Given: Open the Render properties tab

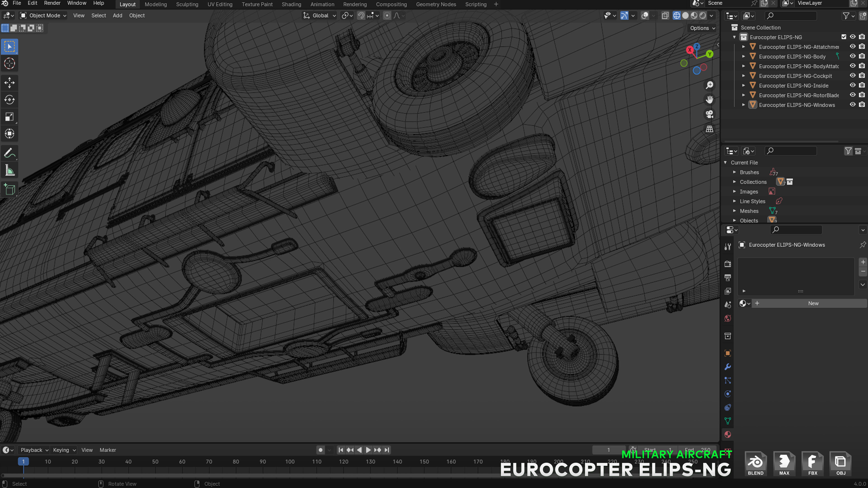Looking at the screenshot, I should [x=728, y=264].
